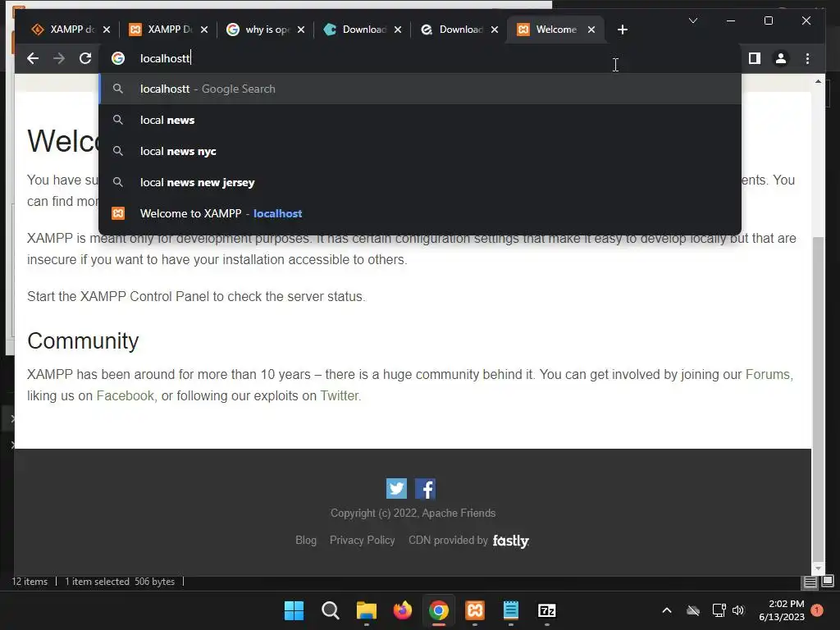Viewport: 840px width, 630px height.
Task: Select 'localhostt - Google Search' suggestion
Action: point(420,89)
